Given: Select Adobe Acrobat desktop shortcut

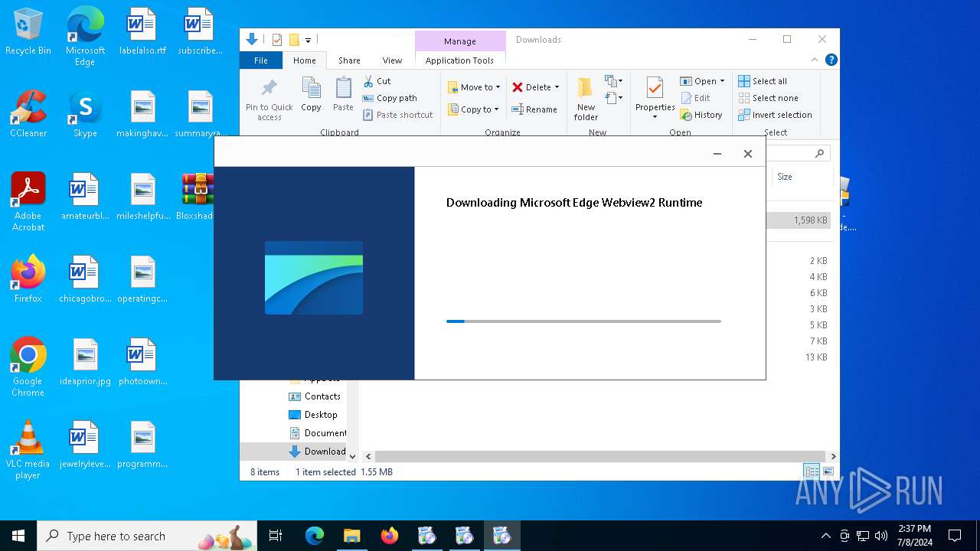Looking at the screenshot, I should coord(28,202).
